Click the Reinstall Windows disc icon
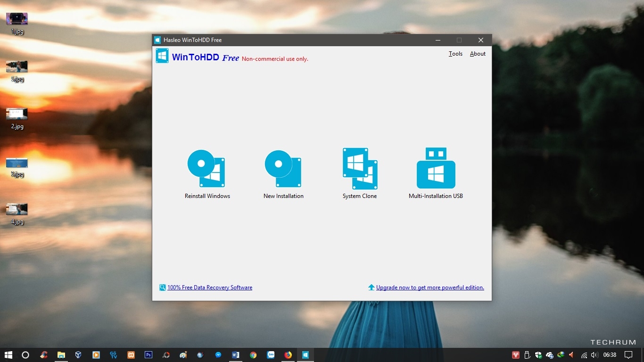This screenshot has width=644, height=362. click(206, 168)
